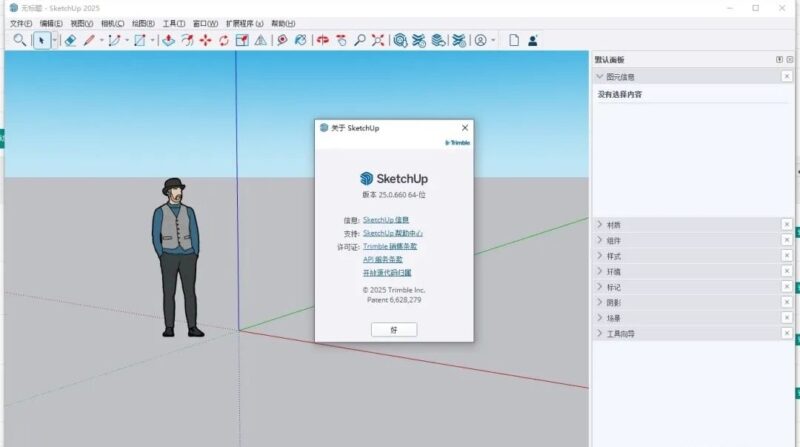Screen dimensions: 800x447
Task: Activate the Orbit camera tool
Action: tap(322, 40)
